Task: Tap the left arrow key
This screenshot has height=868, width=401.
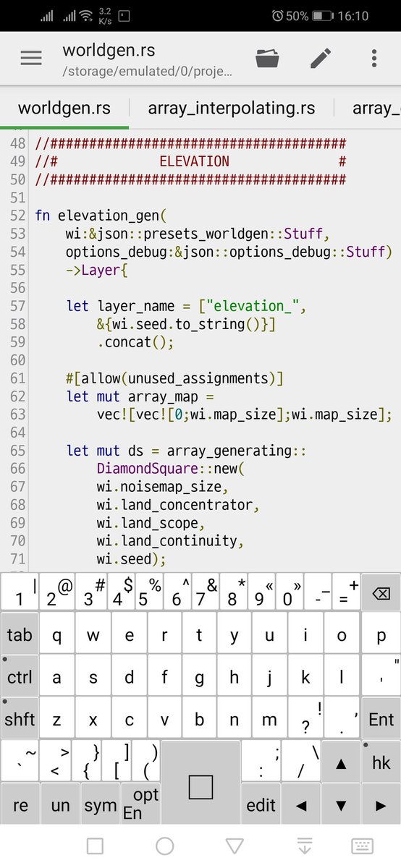Action: [302, 804]
